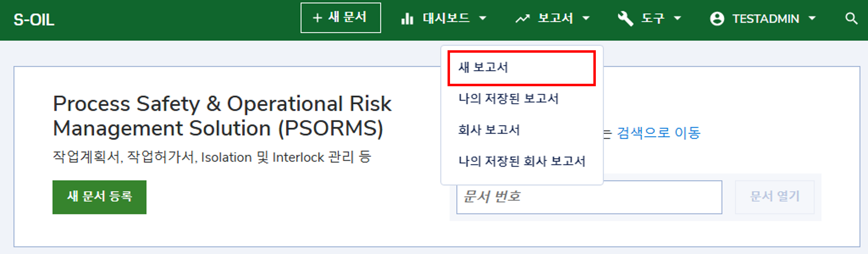The width and height of the screenshot is (868, 254).
Task: Click the 작업계획서, 작업허가서 description text
Action: coord(212,157)
